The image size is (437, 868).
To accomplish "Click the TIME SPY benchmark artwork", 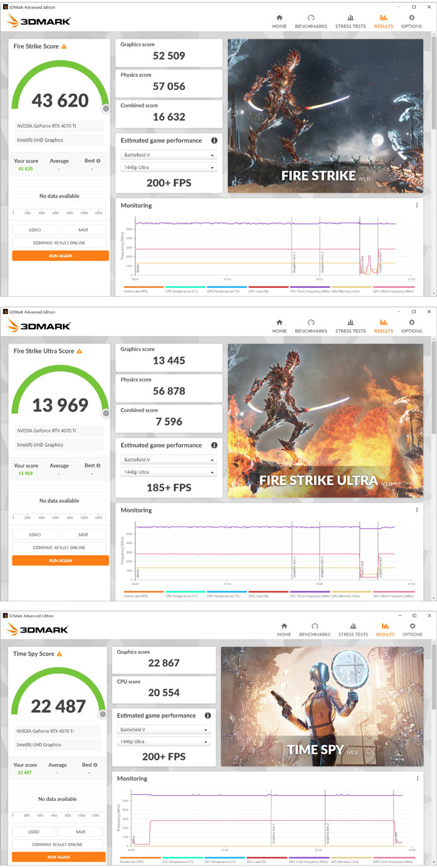I will [x=322, y=706].
